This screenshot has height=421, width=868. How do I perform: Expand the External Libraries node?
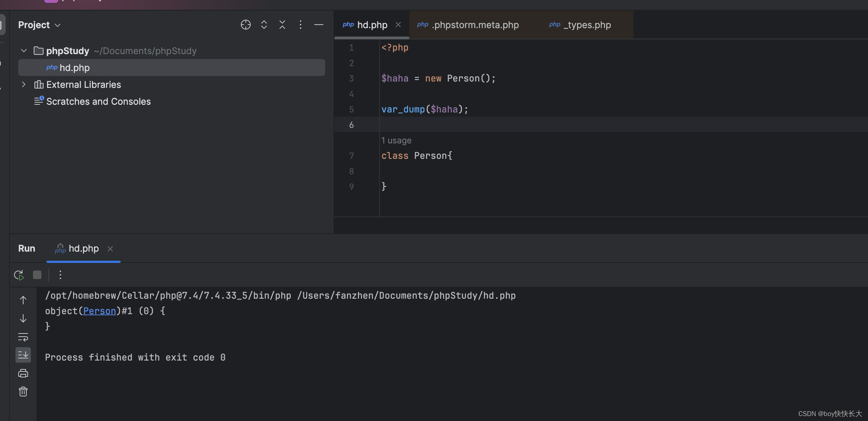[24, 84]
